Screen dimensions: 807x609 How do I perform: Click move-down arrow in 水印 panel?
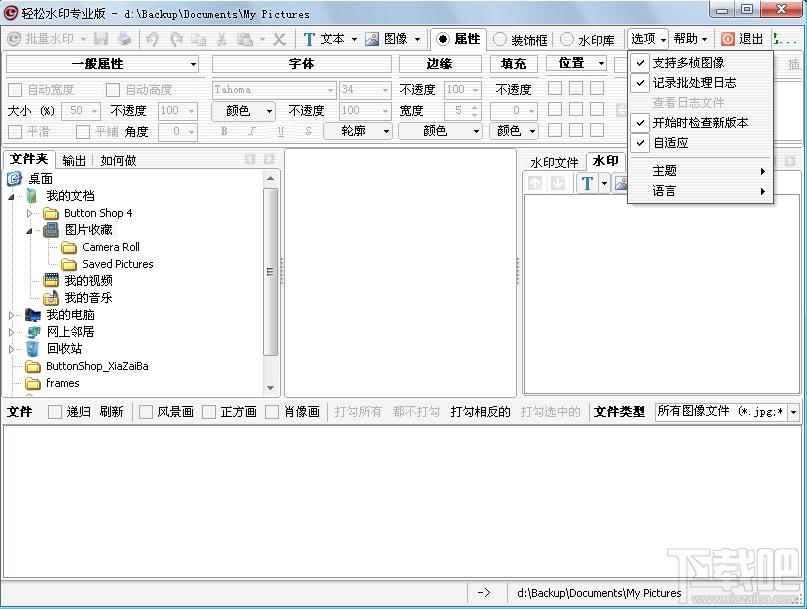[557, 183]
